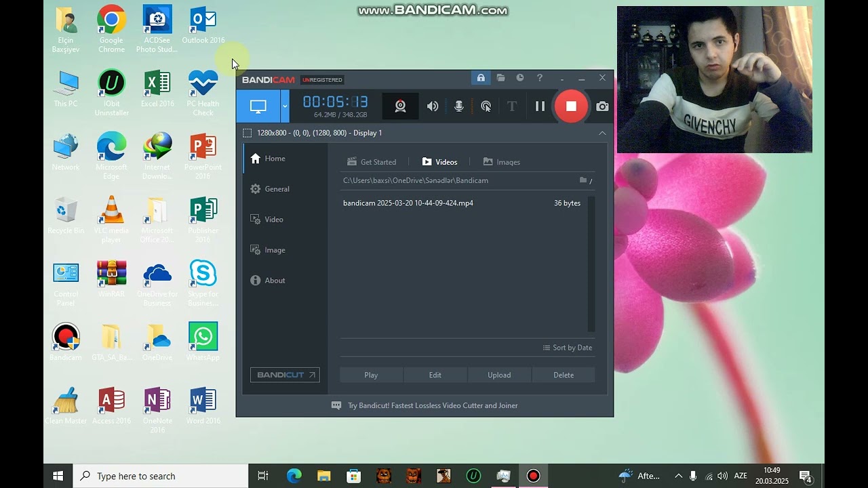
Task: Click the Clean Master desktop icon
Action: [66, 406]
